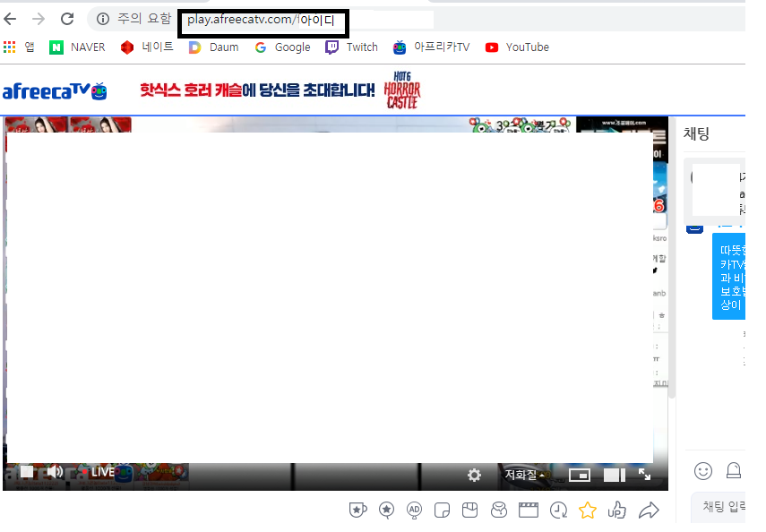Open the AD balloon icon

[414, 510]
